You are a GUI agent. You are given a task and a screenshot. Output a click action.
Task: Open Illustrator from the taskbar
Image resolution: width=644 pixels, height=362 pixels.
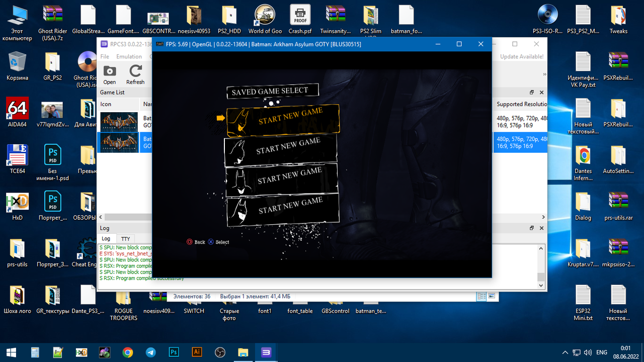[197, 352]
